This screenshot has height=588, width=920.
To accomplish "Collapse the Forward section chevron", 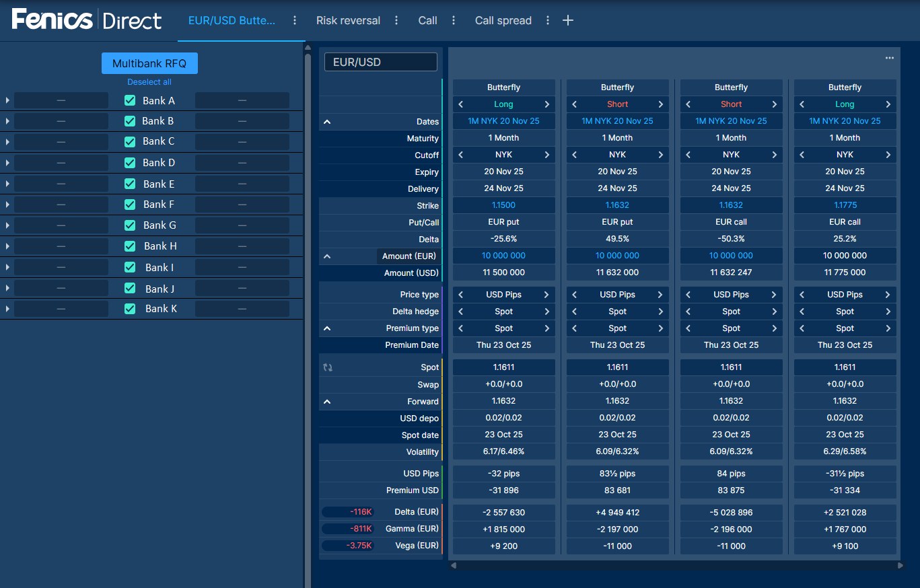I will [x=327, y=402].
